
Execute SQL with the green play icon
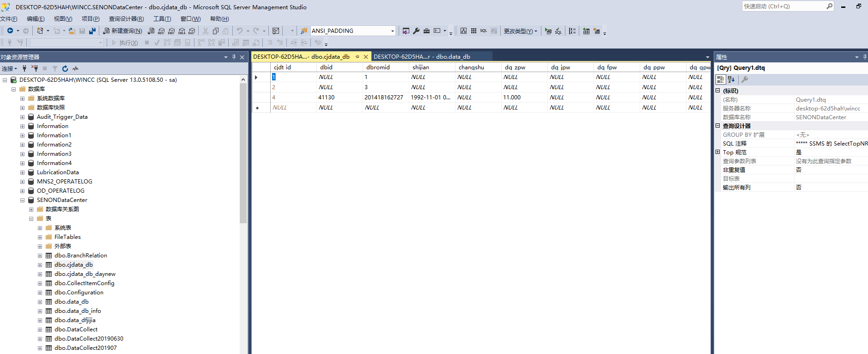(548, 31)
